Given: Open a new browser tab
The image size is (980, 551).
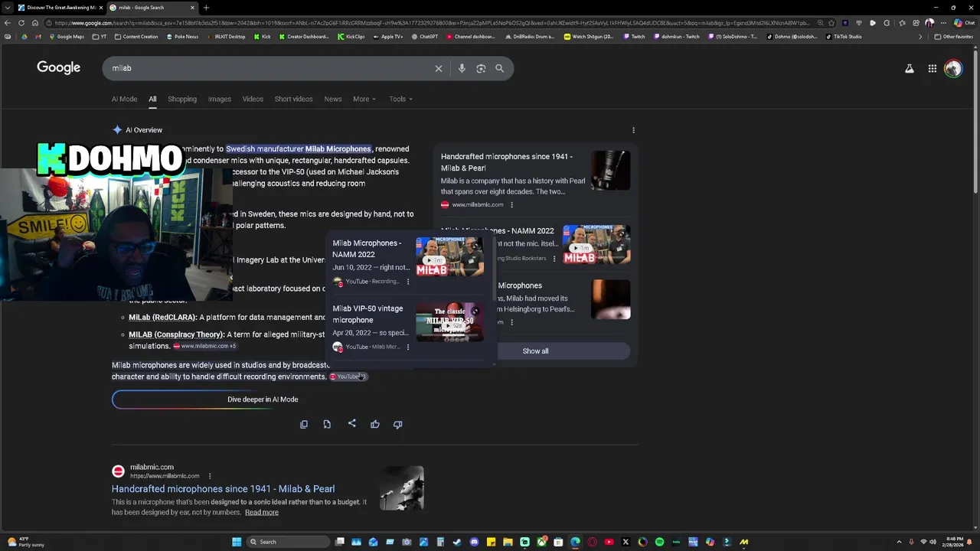Looking at the screenshot, I should (206, 8).
